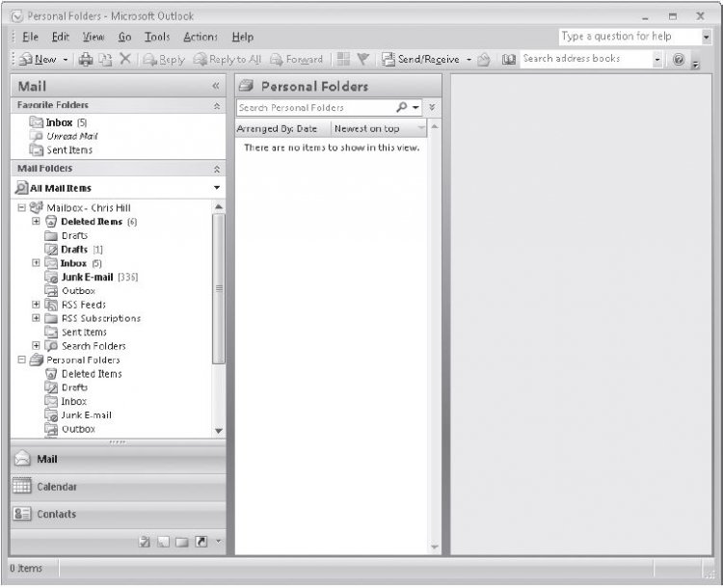Screen dimensions: 723x588
Task: Open the Actions menu
Action: coord(201,37)
